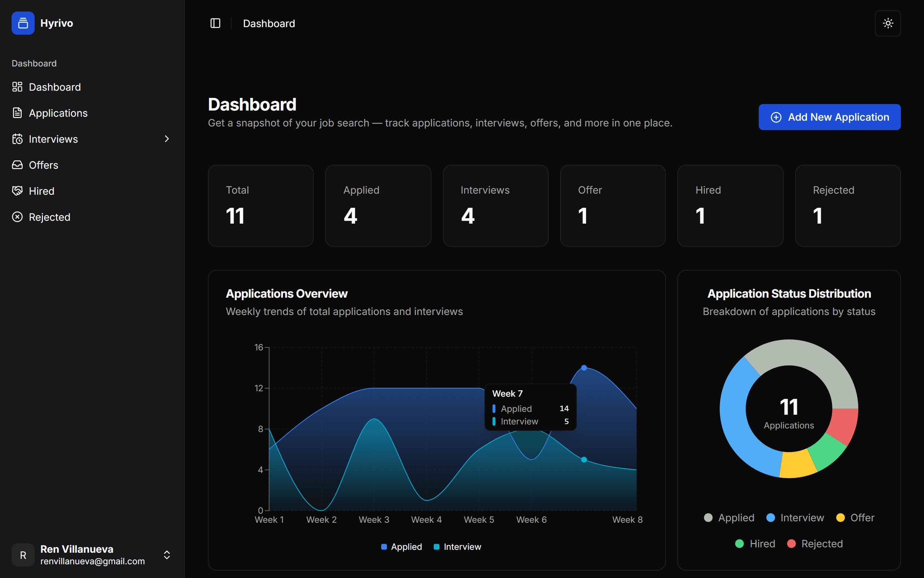Toggle the sidebar panel icon
Screen dimensions: 924x578
[215, 23]
